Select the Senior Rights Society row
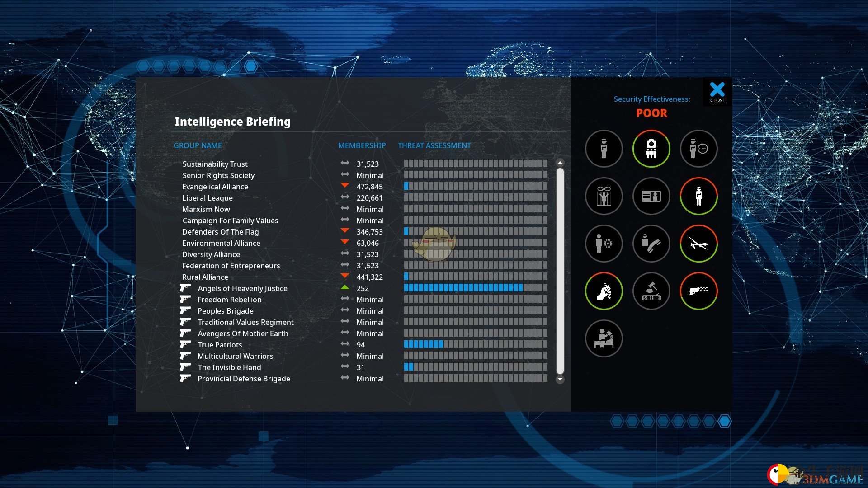Image resolution: width=868 pixels, height=488 pixels. pyautogui.click(x=364, y=175)
